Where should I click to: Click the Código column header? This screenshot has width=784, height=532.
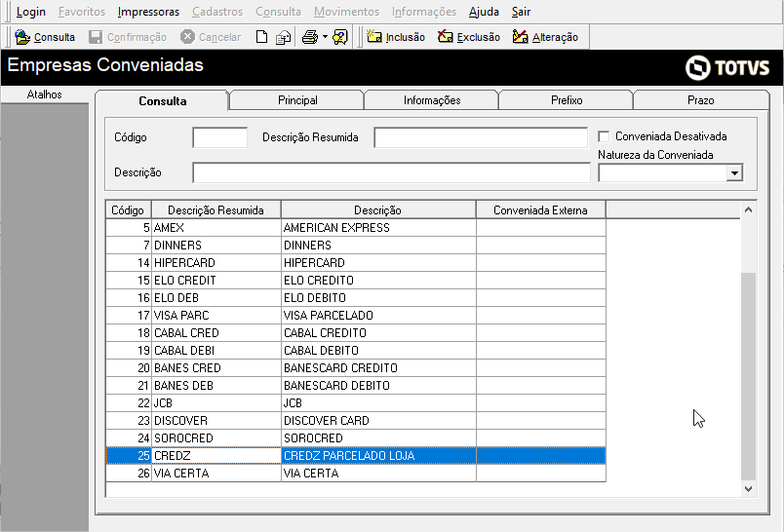coord(128,209)
